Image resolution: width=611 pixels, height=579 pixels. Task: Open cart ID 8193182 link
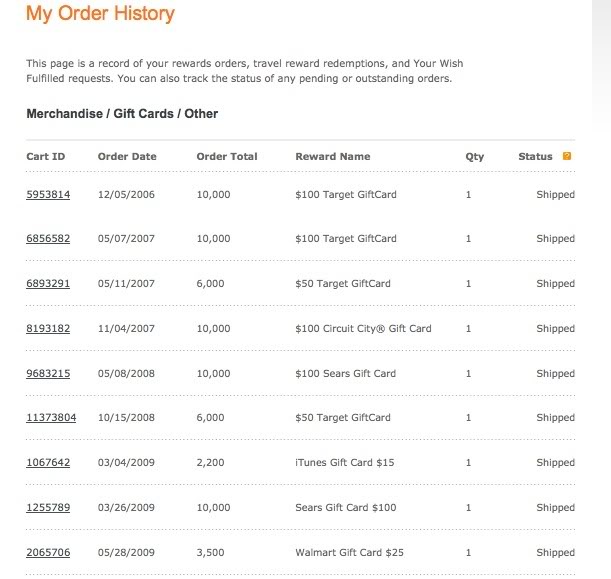(48, 329)
